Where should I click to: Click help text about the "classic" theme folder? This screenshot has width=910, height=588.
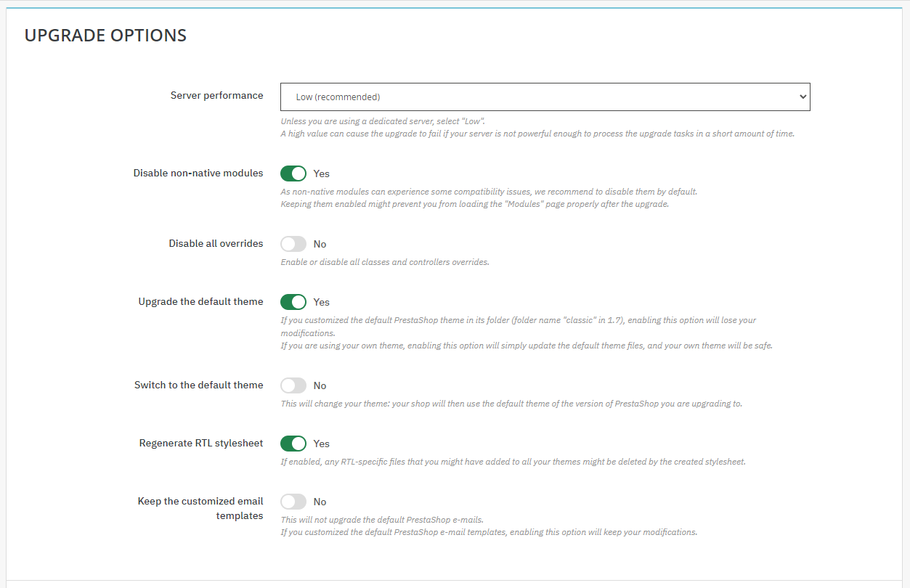(x=519, y=327)
